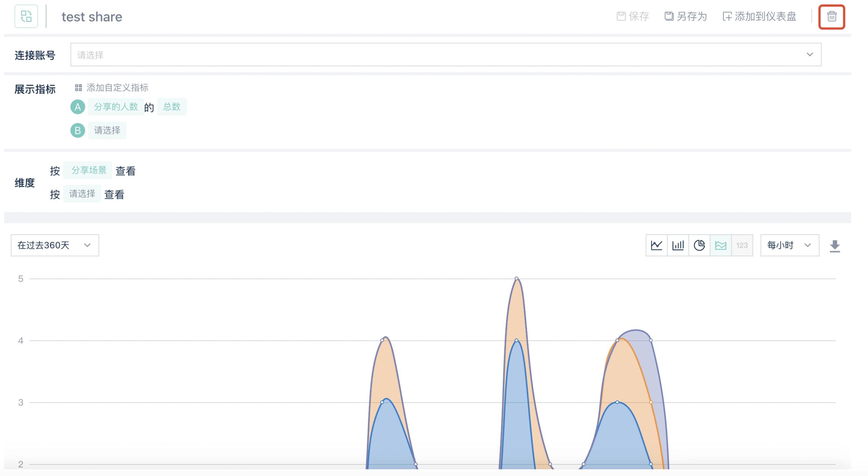The image size is (868, 476).
Task: Open the 在过去360天 date range dropdown
Action: coord(55,245)
